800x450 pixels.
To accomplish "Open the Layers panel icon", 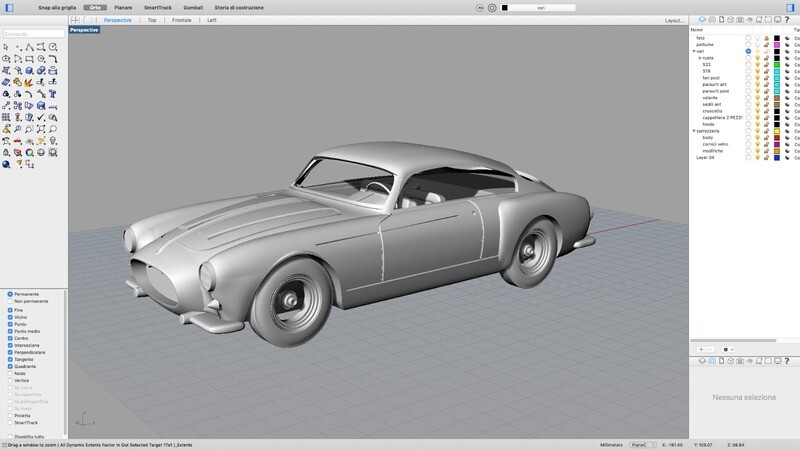I will 700,19.
